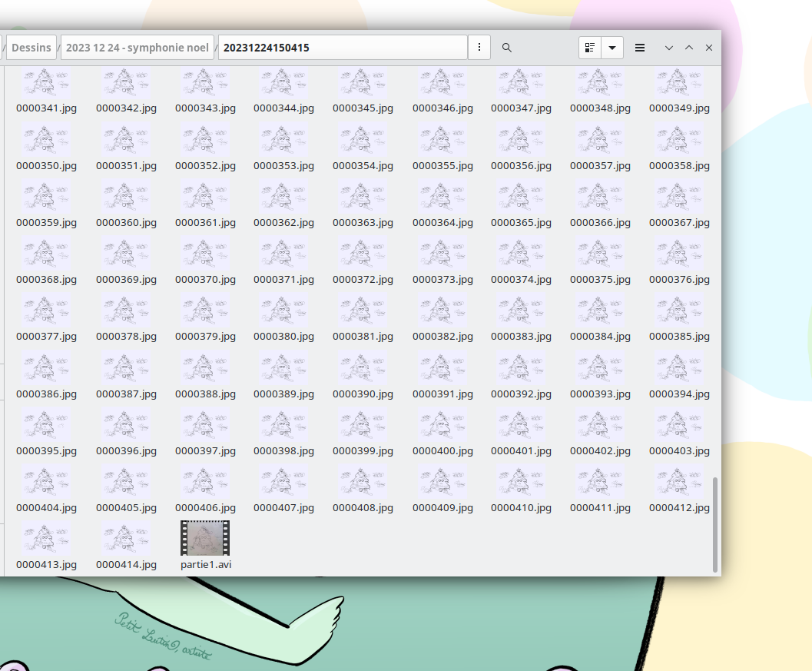Select the 0000370.jpg image icon
Image resolution: width=812 pixels, height=671 pixels.
(205, 254)
